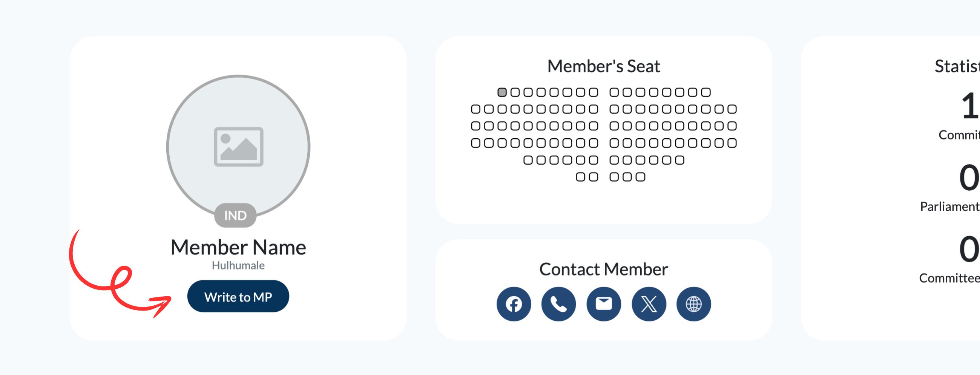Viewport: 980px width, 375px height.
Task: Click the Member's Seat heading
Action: click(x=604, y=66)
